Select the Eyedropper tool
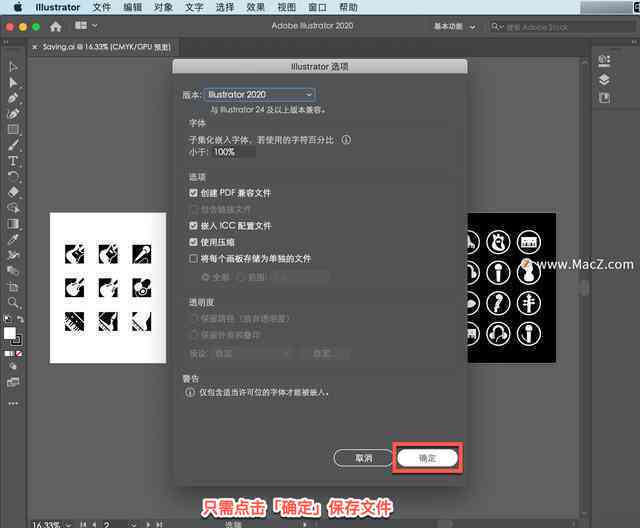This screenshot has width=640, height=528. click(x=13, y=240)
